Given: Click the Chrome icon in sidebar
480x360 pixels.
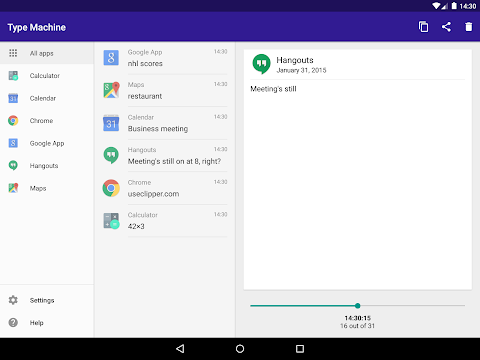Looking at the screenshot, I should pos(13,120).
